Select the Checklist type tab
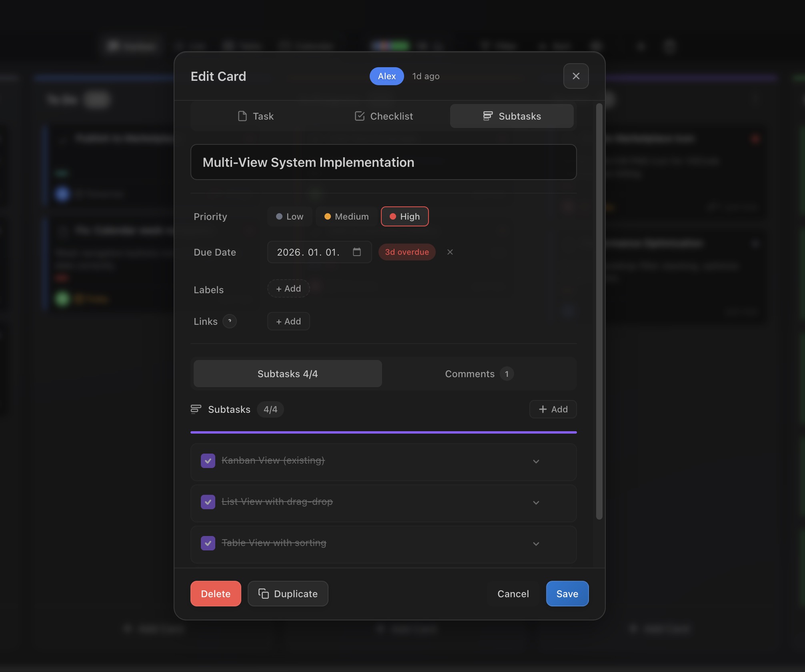This screenshot has height=672, width=805. pyautogui.click(x=383, y=116)
